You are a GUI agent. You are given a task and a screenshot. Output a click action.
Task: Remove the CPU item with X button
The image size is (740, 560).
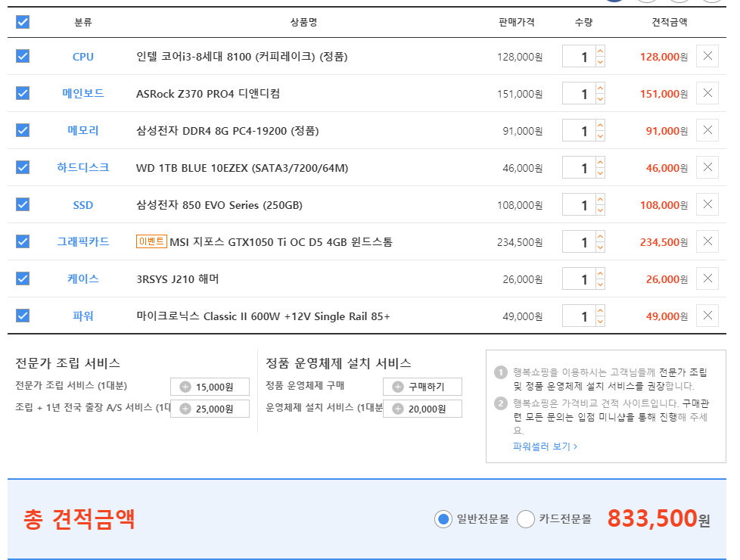click(707, 56)
